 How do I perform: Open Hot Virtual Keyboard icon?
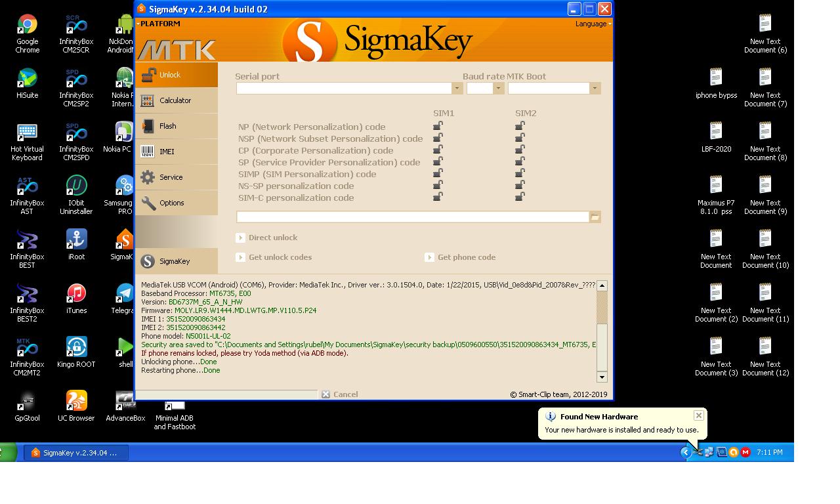pos(28,141)
